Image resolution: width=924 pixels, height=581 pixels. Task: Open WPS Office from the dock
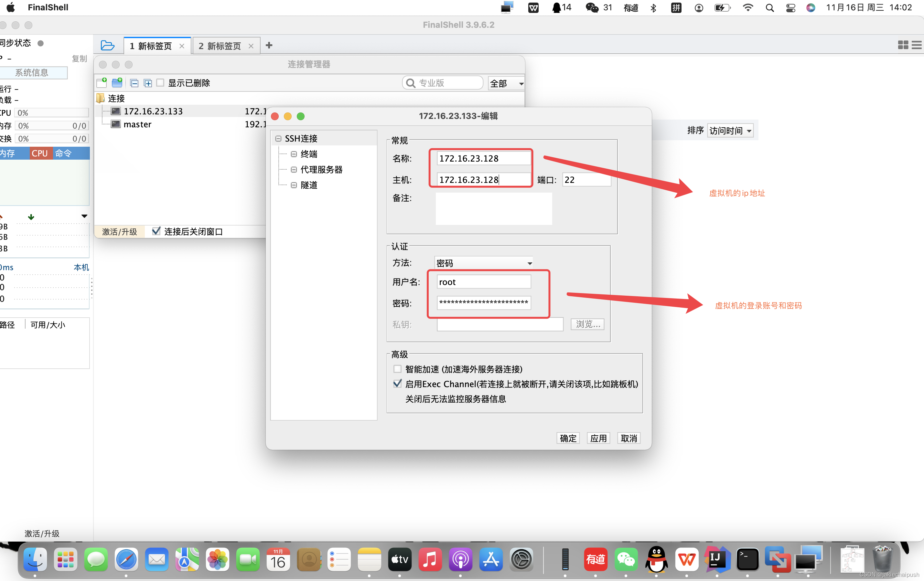686,560
